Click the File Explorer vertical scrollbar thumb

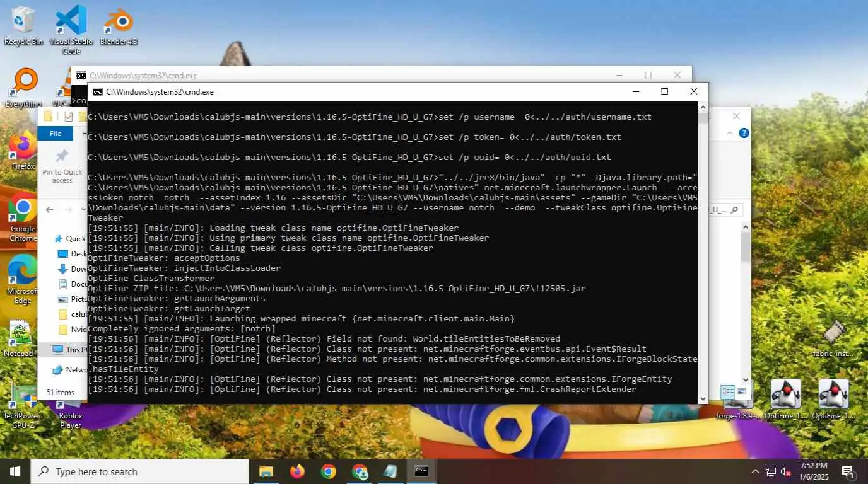click(746, 246)
